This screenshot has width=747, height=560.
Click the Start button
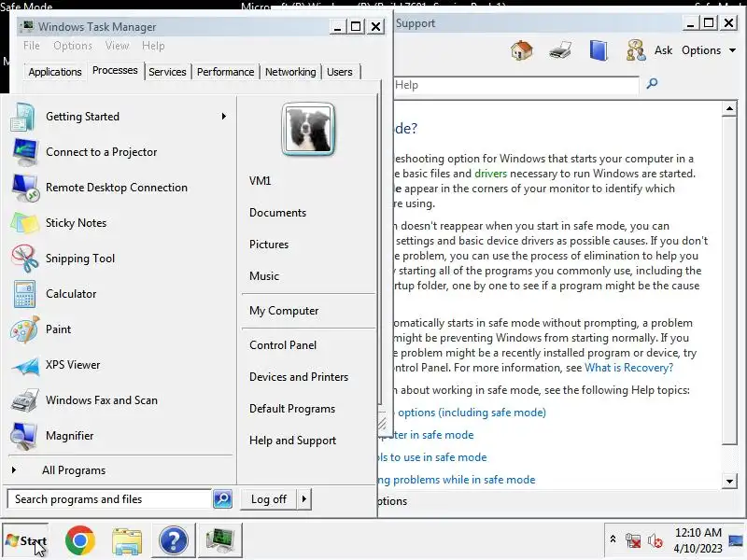click(26, 541)
